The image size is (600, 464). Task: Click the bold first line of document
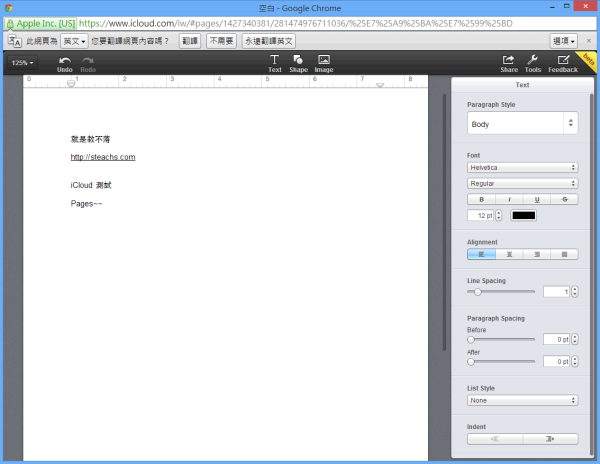point(90,139)
